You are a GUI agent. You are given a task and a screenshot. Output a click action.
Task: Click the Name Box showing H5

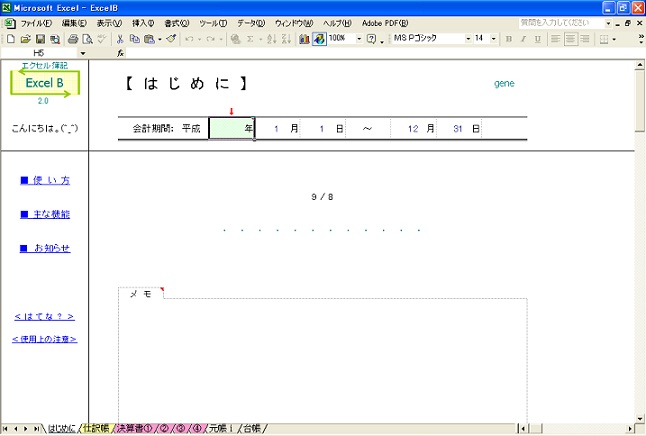pyautogui.click(x=39, y=53)
